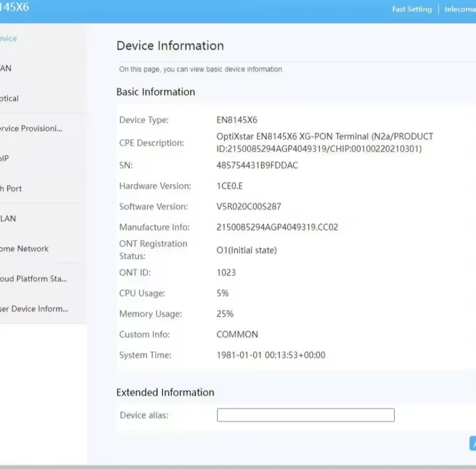The width and height of the screenshot is (476, 469).
Task: Open User Device Information sidebar item
Action: (x=34, y=309)
